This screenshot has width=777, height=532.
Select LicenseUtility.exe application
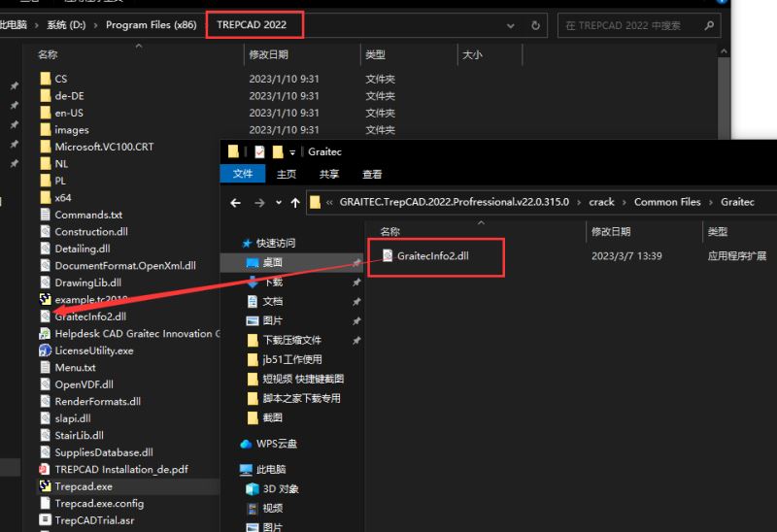(93, 350)
